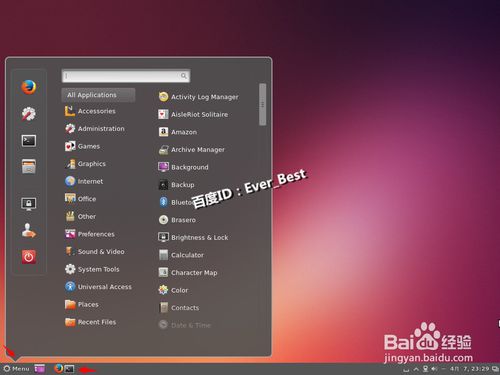Click the red Shut Down power icon

click(29, 257)
